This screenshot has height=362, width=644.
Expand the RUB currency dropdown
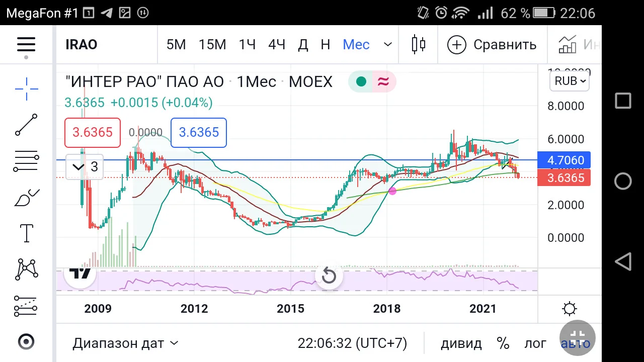coord(570,81)
